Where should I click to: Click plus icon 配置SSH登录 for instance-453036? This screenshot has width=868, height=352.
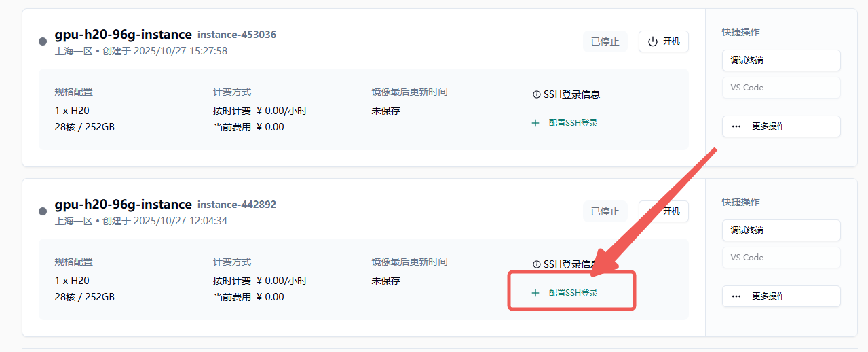tap(535, 123)
